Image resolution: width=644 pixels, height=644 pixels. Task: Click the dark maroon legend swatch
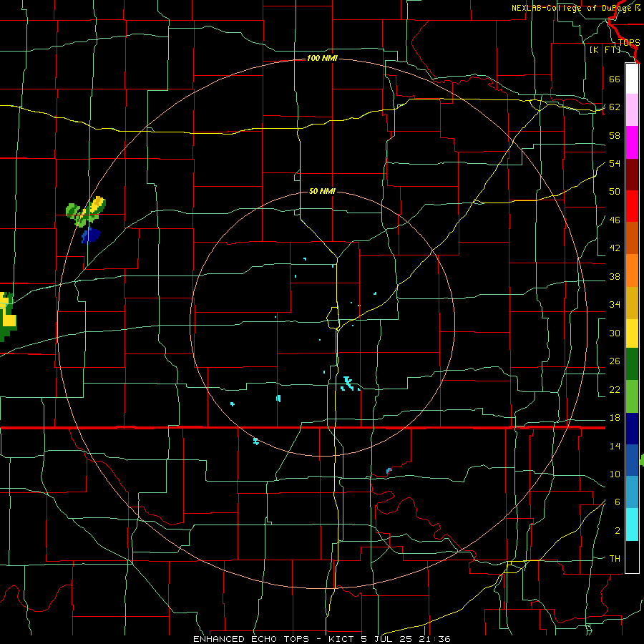(x=632, y=175)
